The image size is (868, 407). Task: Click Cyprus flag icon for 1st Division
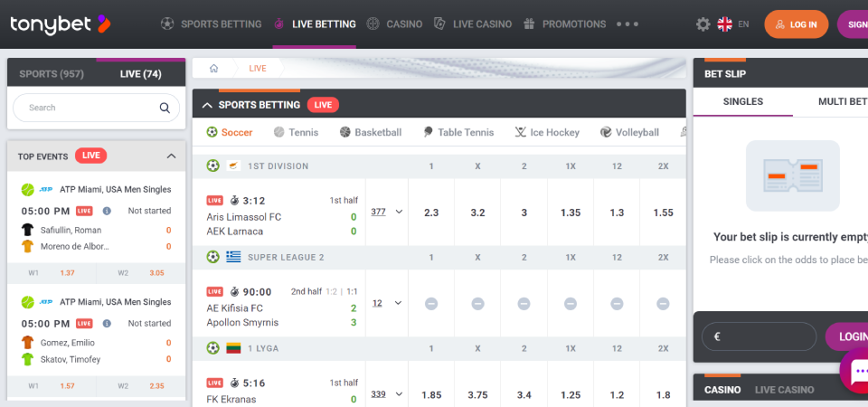click(x=233, y=166)
